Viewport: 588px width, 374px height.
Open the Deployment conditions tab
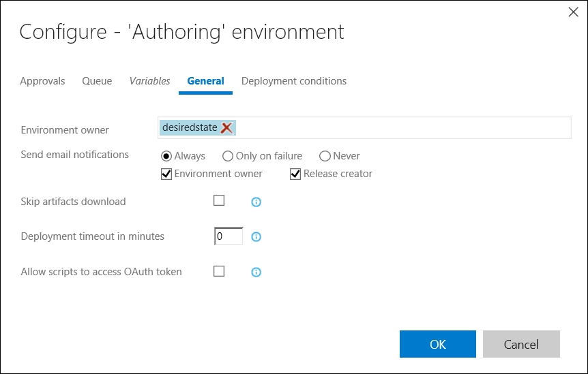(294, 81)
